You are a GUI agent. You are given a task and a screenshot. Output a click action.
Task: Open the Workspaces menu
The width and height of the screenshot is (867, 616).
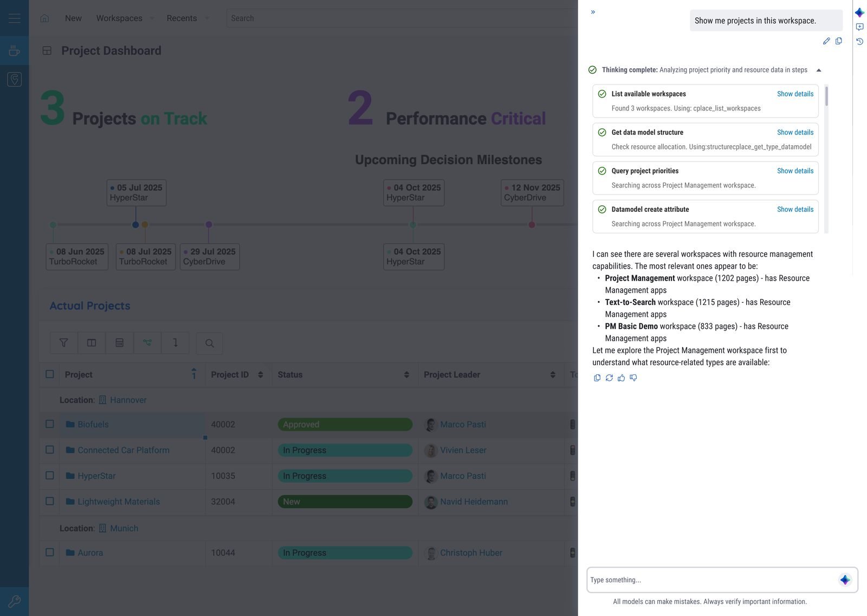[x=119, y=18]
